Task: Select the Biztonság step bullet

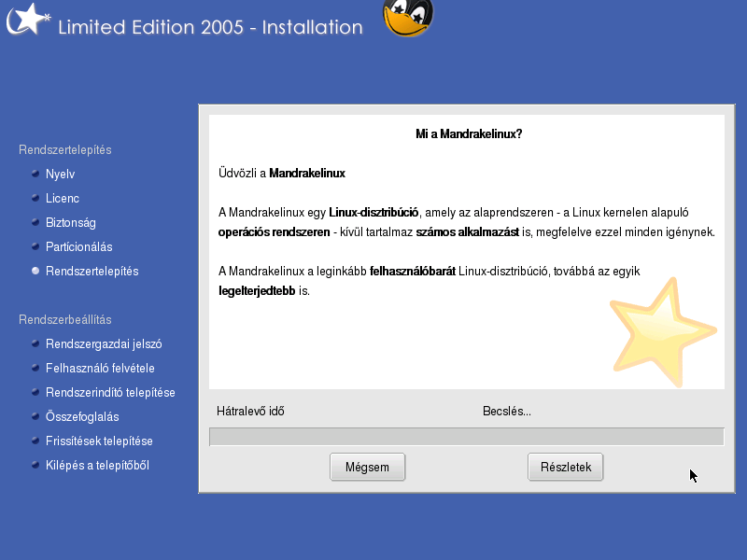Action: pyautogui.click(x=35, y=222)
